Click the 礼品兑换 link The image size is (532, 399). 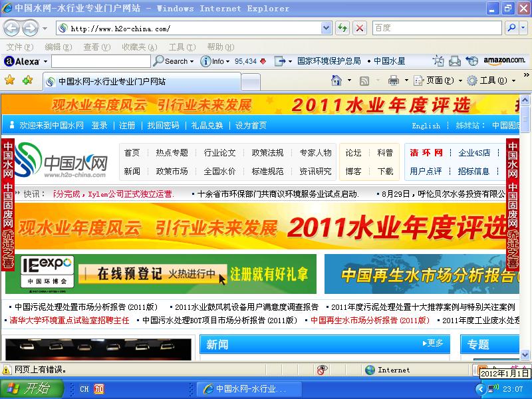click(207, 126)
